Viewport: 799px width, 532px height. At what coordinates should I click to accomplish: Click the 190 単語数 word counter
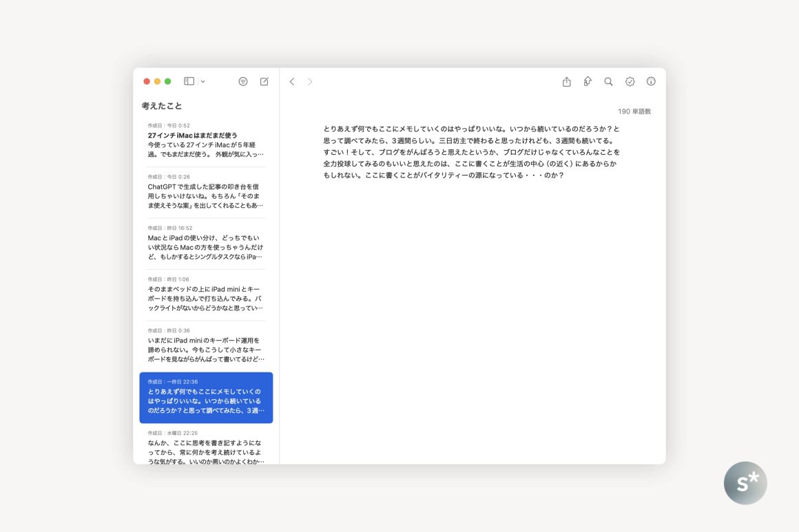[634, 111]
